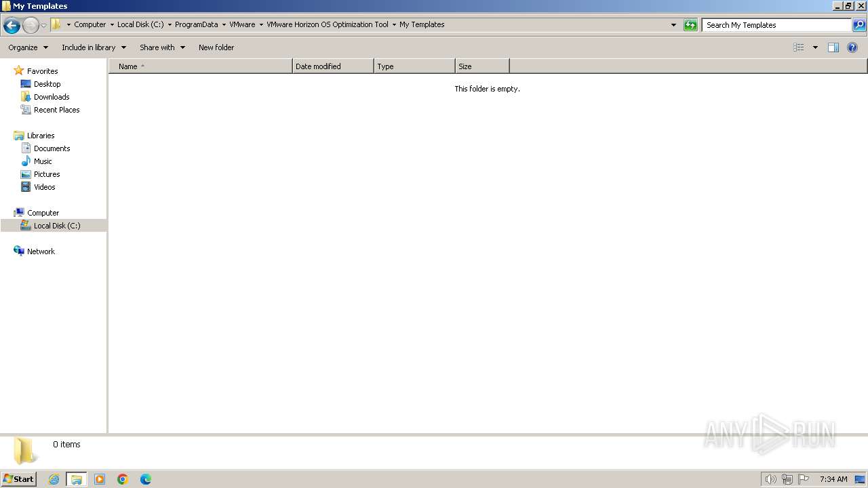
Task: Expand the arrow after ProgramData breadcrumb
Action: [x=224, y=25]
